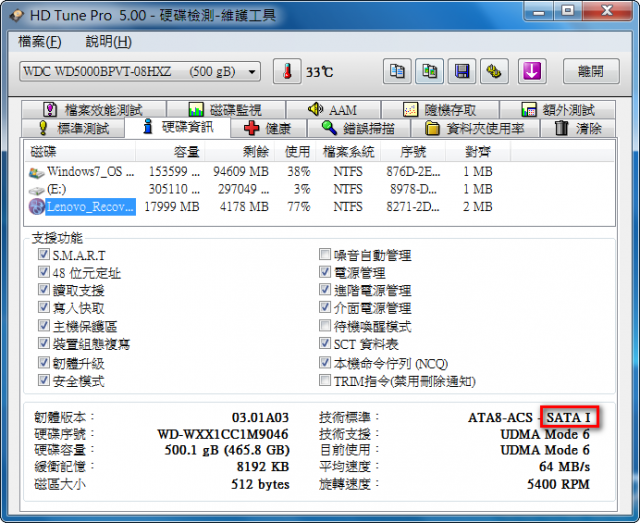Click the floppy disk save icon
Image resolution: width=640 pixels, height=523 pixels.
[462, 71]
